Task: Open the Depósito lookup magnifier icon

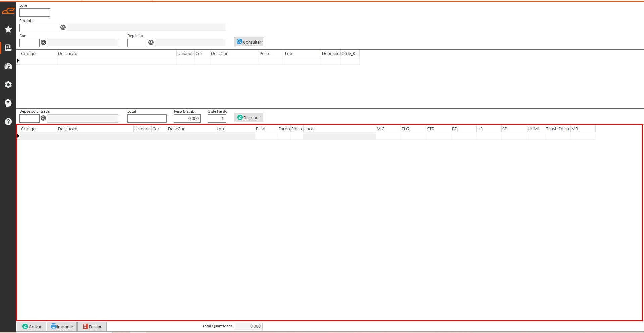Action: tap(151, 42)
